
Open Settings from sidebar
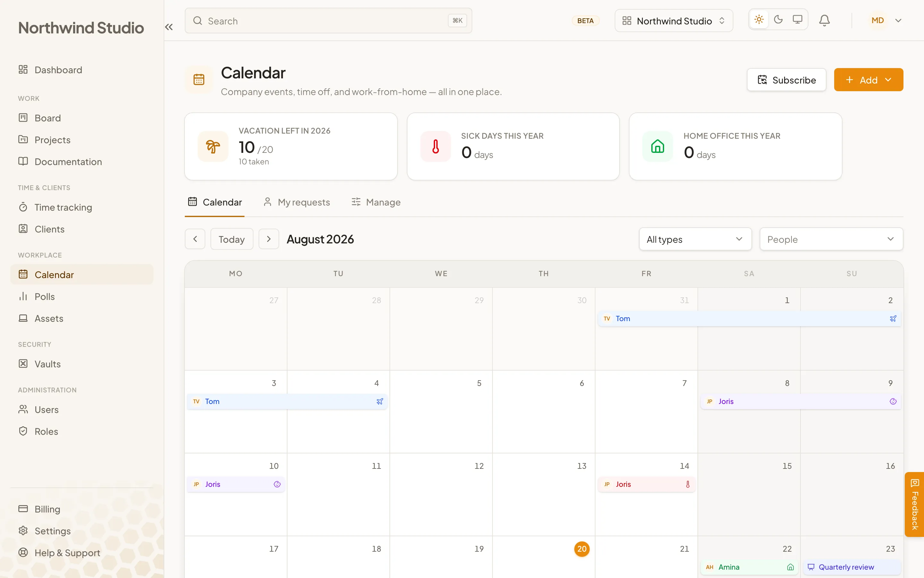coord(82,530)
